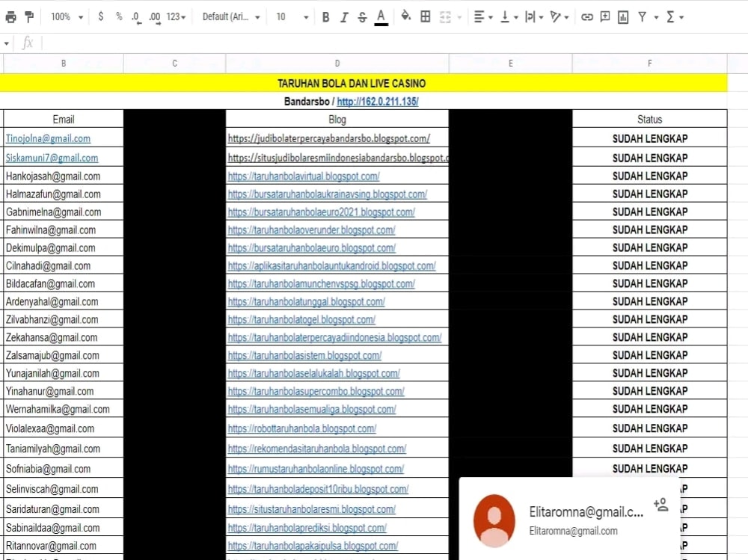Toggle Strikethrough formatting
This screenshot has height=560, width=748.
[x=362, y=17]
